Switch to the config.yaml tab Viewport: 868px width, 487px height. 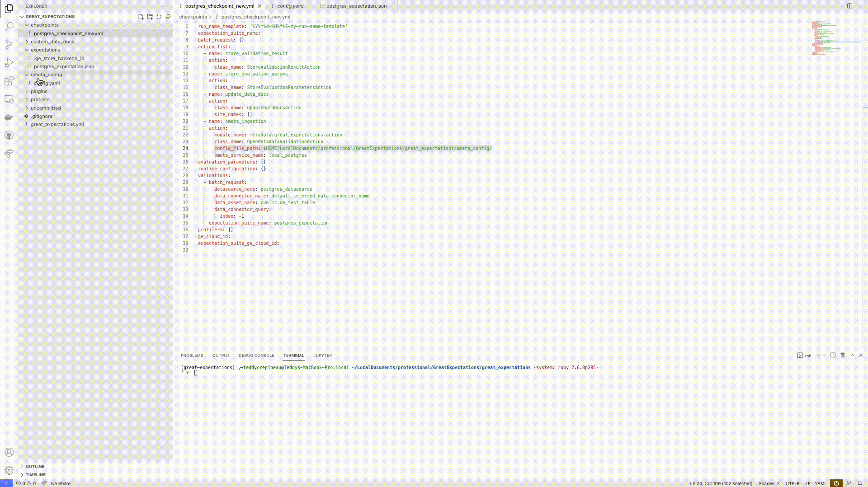coord(292,6)
